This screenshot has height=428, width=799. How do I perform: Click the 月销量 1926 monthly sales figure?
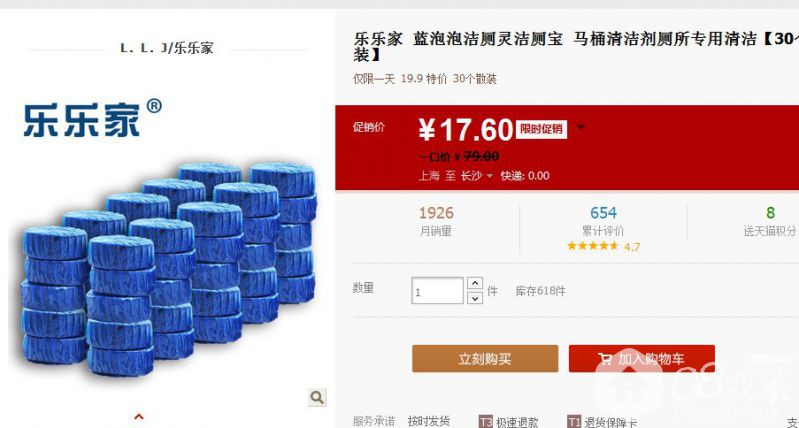[436, 221]
